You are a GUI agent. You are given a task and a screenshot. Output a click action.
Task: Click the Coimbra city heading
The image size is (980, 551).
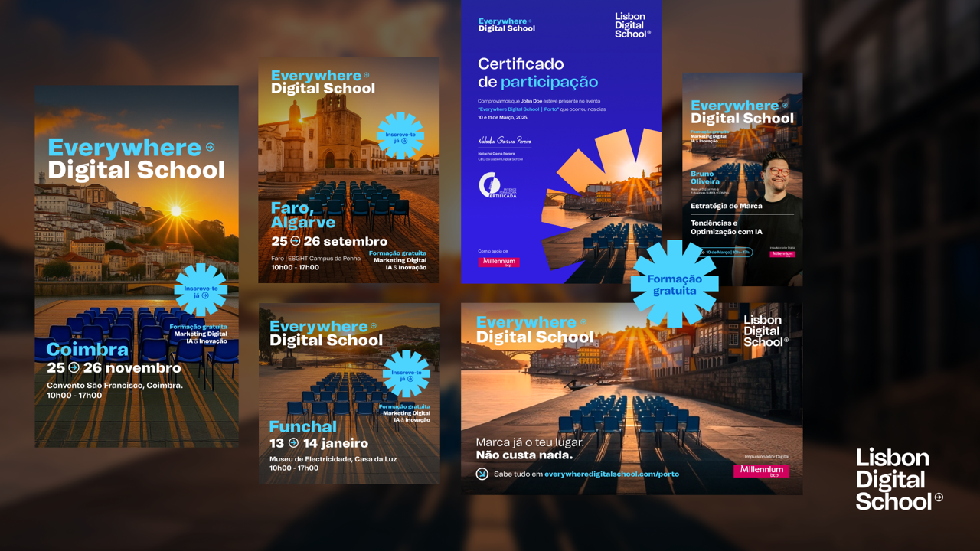click(87, 350)
